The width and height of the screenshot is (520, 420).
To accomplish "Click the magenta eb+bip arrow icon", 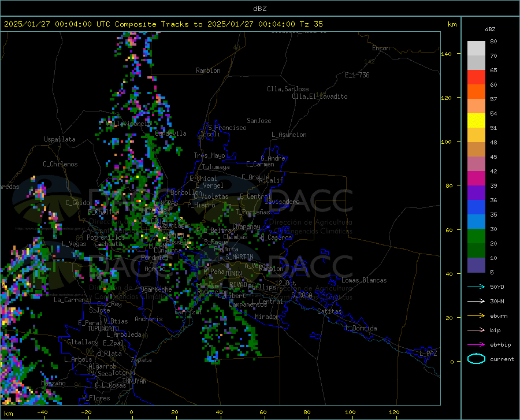I will pyautogui.click(x=476, y=345).
